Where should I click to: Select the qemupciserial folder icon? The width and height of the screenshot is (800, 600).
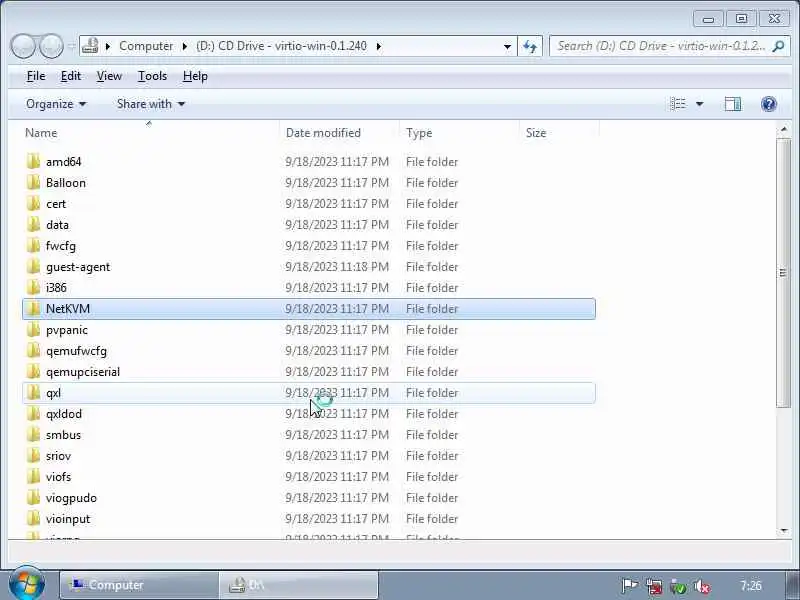[33, 372]
